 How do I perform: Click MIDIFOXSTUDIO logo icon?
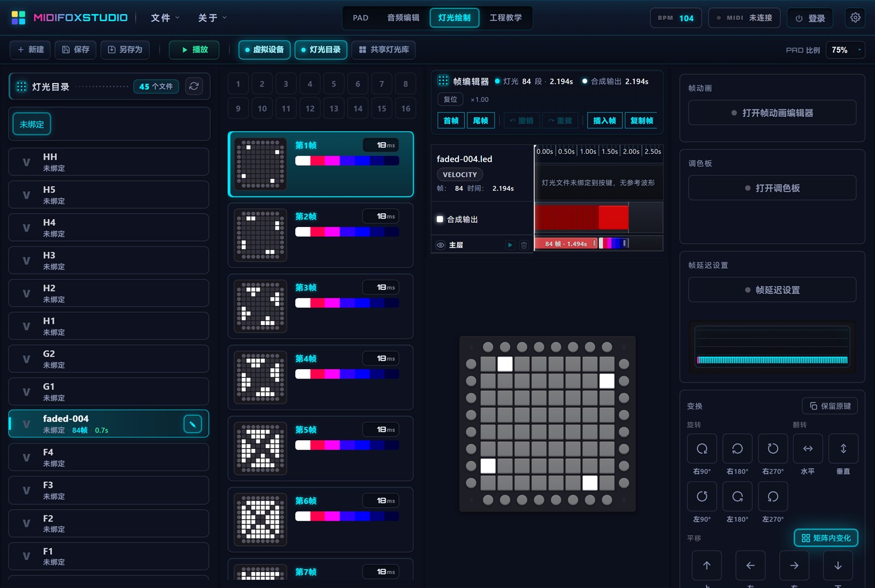[19, 18]
